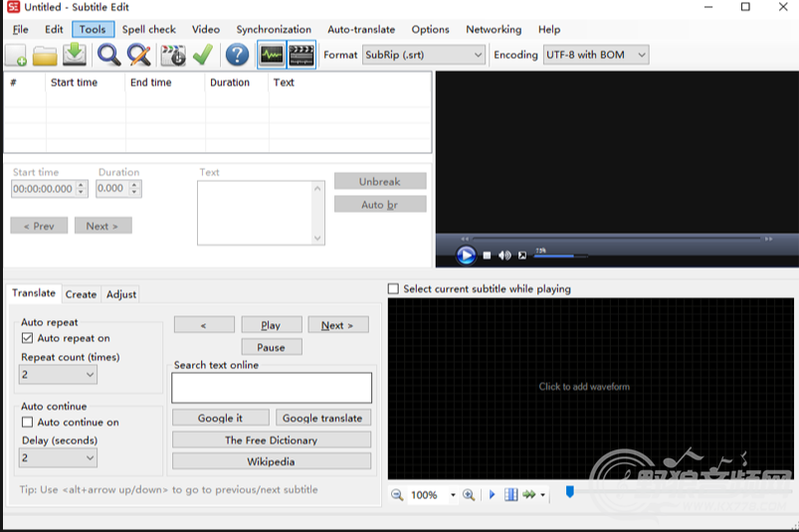799x532 pixels.
Task: Toggle the waveform display toolbar icon
Action: point(271,55)
